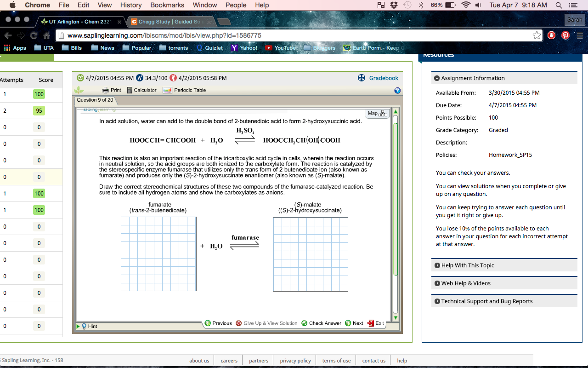Open the about us footer link
The image size is (588, 368).
pos(199,361)
